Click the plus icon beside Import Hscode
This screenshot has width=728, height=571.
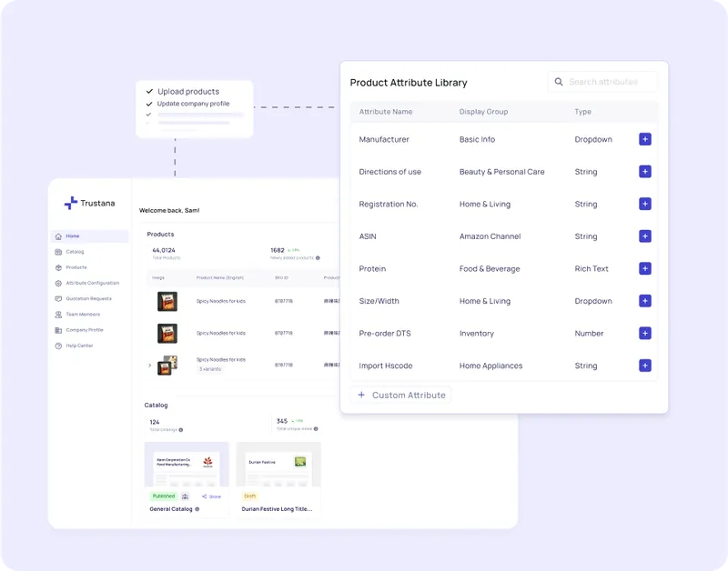tap(644, 366)
